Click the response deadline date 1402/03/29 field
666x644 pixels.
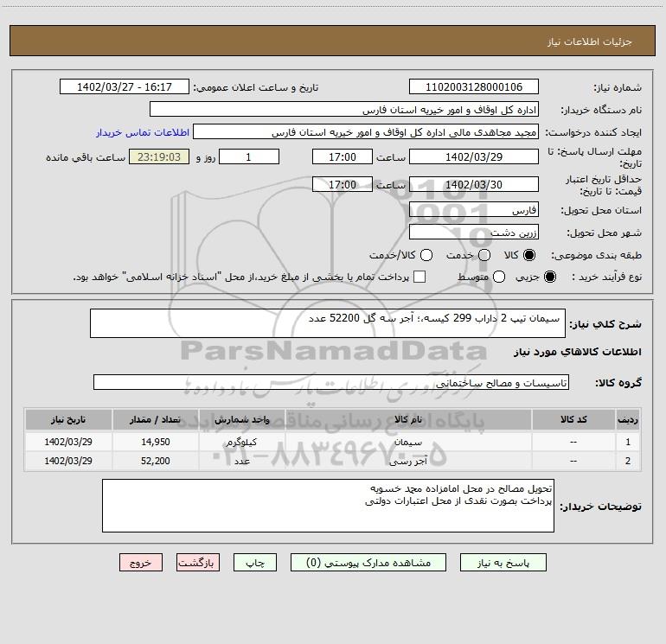coord(474,156)
